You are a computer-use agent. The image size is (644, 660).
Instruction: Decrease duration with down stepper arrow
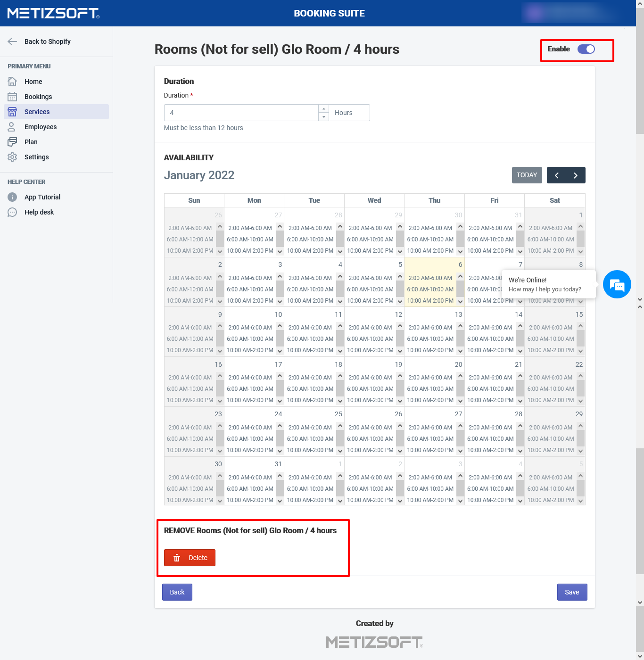coord(323,117)
